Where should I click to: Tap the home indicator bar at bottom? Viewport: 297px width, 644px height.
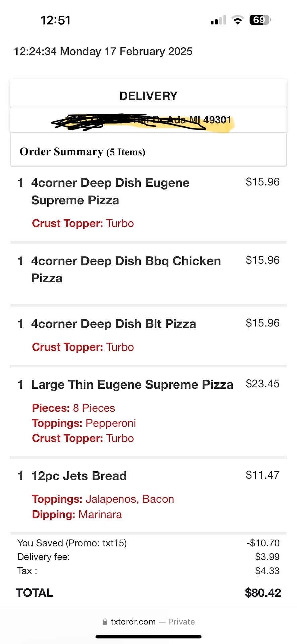click(x=148, y=637)
